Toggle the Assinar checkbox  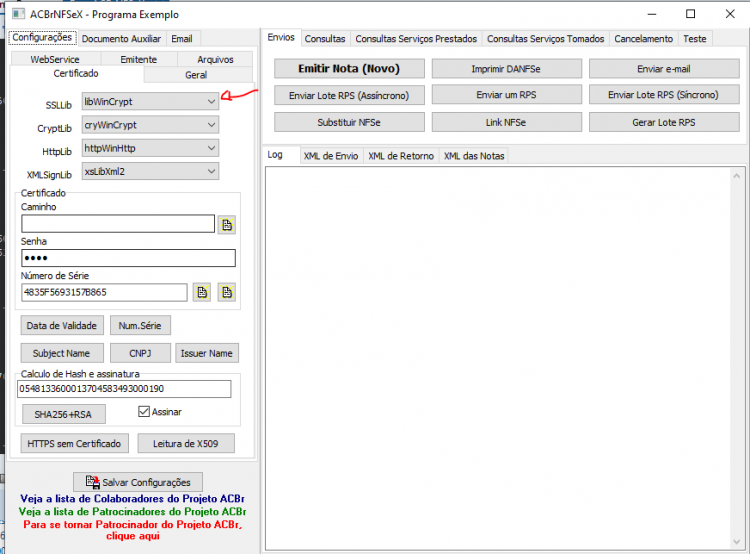(143, 411)
